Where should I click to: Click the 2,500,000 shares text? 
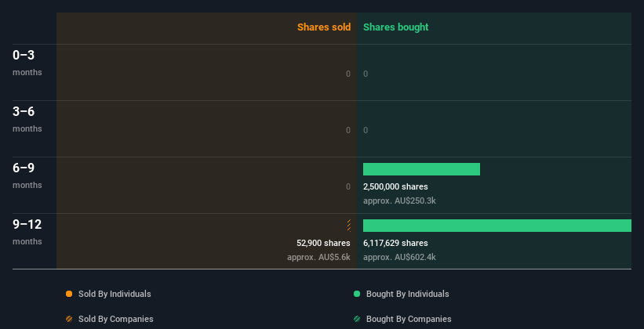tap(395, 186)
